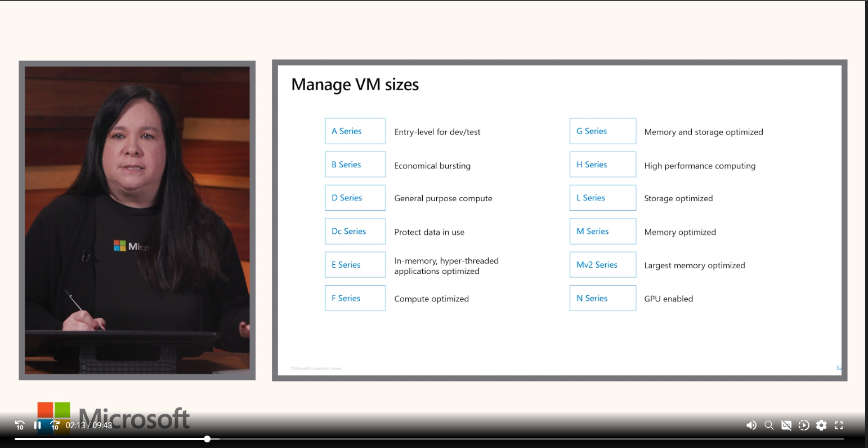
Task: Click 'Largest memory optimized' text
Action: [x=695, y=265]
